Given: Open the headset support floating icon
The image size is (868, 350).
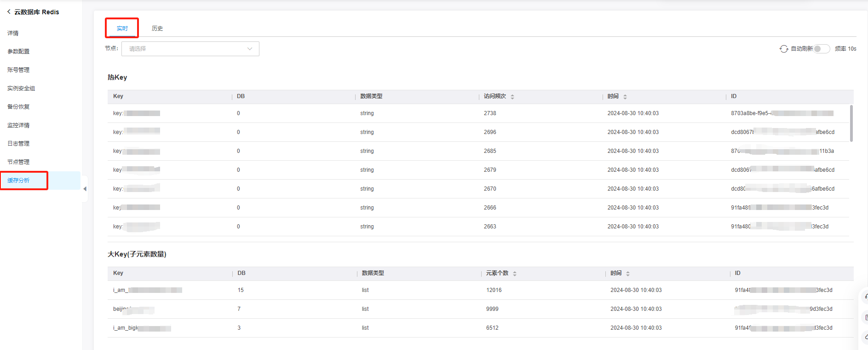Looking at the screenshot, I should (866, 297).
